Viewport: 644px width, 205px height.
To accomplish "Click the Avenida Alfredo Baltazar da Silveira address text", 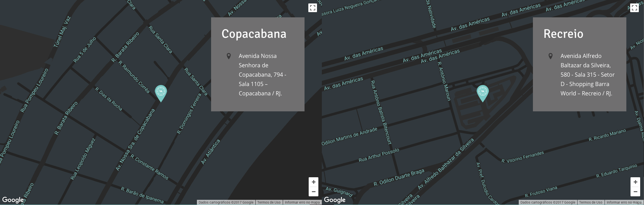I will 588,75.
